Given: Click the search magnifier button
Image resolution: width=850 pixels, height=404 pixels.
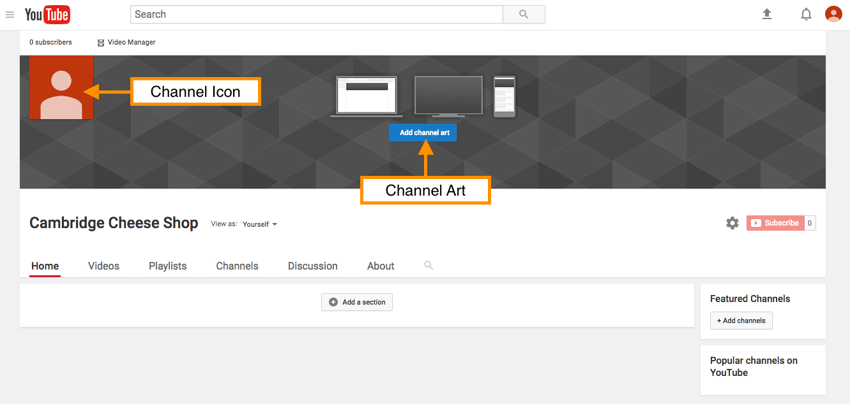Looking at the screenshot, I should click(524, 15).
